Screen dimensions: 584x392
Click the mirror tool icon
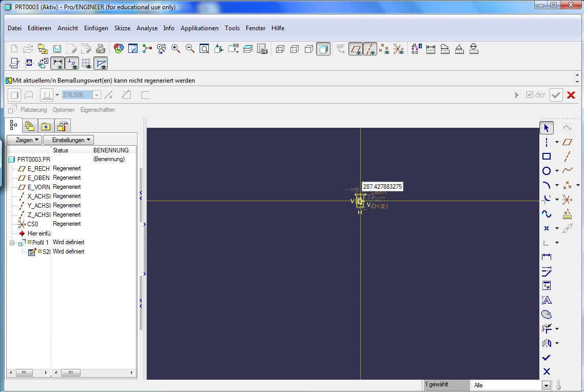click(x=547, y=343)
